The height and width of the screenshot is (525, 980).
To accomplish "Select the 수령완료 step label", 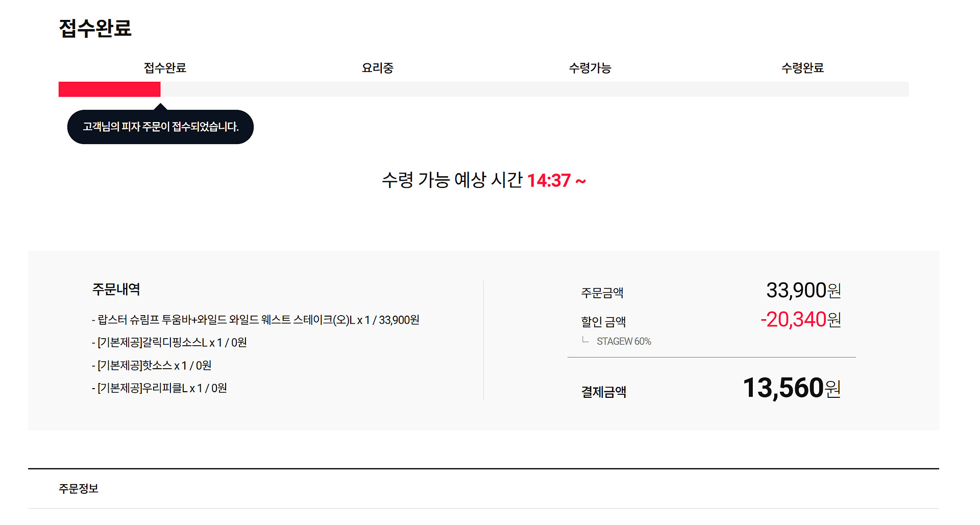I will click(x=802, y=68).
